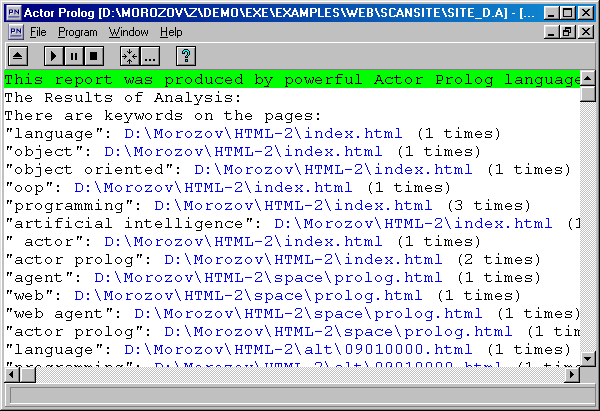Image resolution: width=600 pixels, height=411 pixels.
Task: Click "The Results of Analysis:" text
Action: pos(123,98)
